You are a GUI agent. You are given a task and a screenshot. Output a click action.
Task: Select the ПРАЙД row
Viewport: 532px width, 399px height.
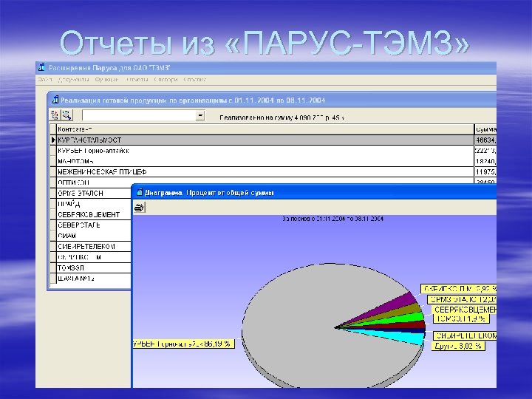[x=94, y=204]
